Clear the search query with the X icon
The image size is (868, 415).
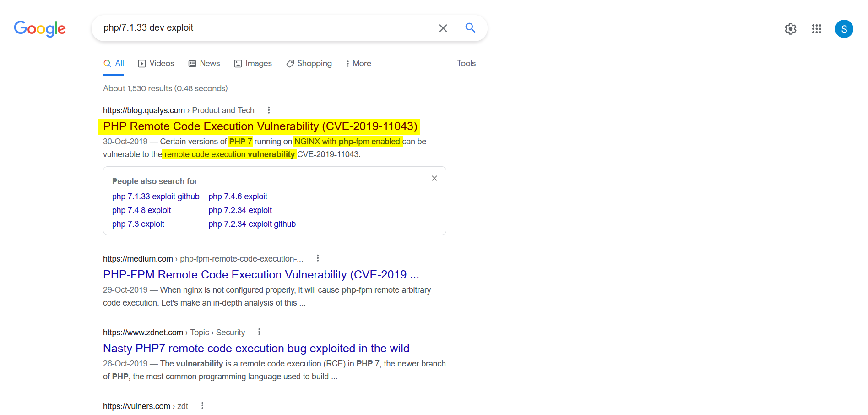[x=443, y=28]
